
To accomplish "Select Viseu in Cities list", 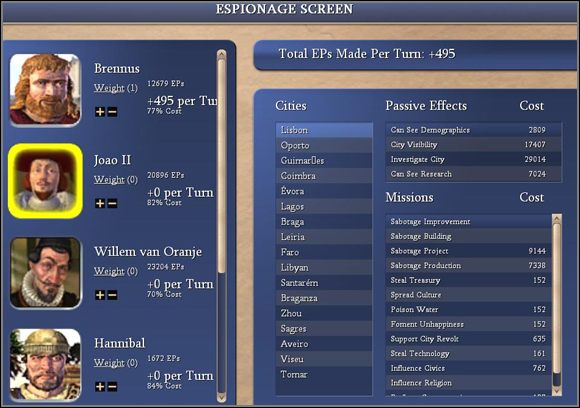I will coord(324,359).
